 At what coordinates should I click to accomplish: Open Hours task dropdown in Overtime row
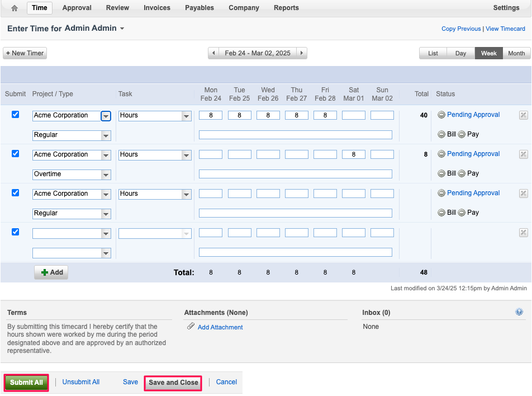pyautogui.click(x=186, y=155)
